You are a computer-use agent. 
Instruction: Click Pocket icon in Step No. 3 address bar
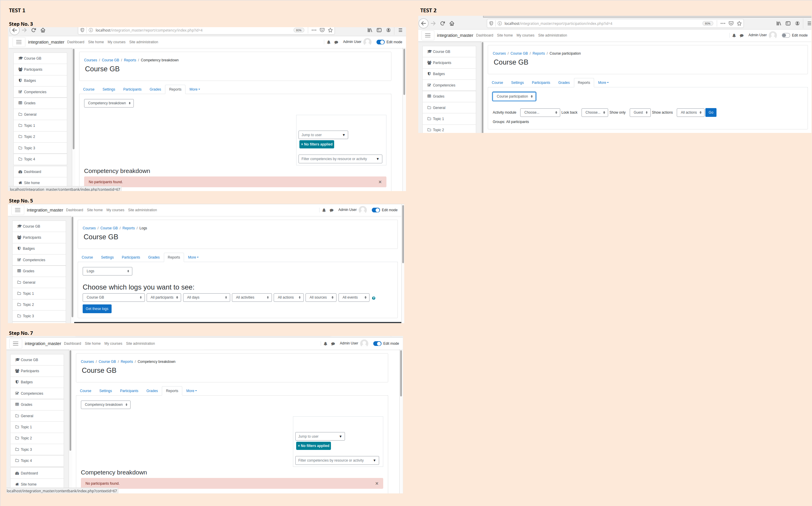click(x=322, y=30)
